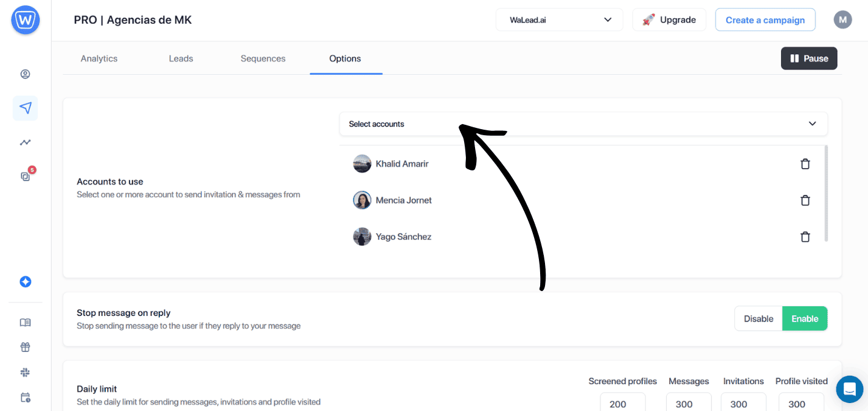Click Mencia Jornet's profile picture

pyautogui.click(x=362, y=200)
